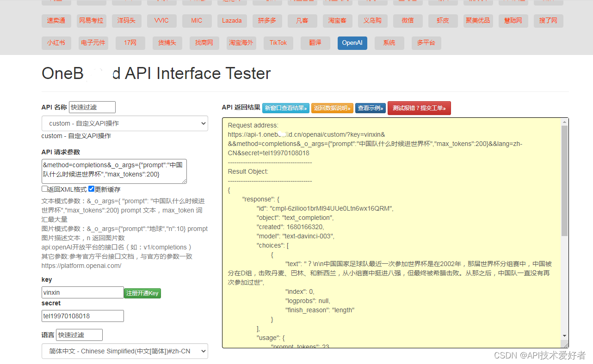Select the 聚美优品 tab
The image size is (593, 364).
coord(478,21)
